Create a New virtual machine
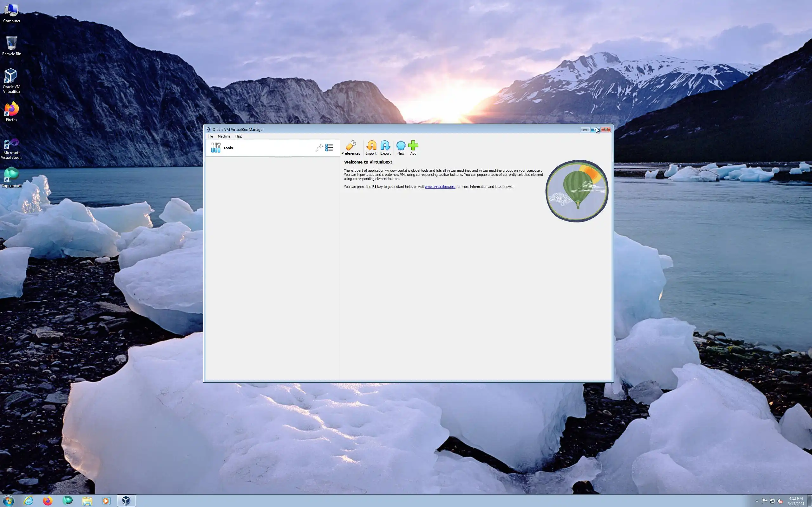The height and width of the screenshot is (507, 812). pyautogui.click(x=401, y=148)
